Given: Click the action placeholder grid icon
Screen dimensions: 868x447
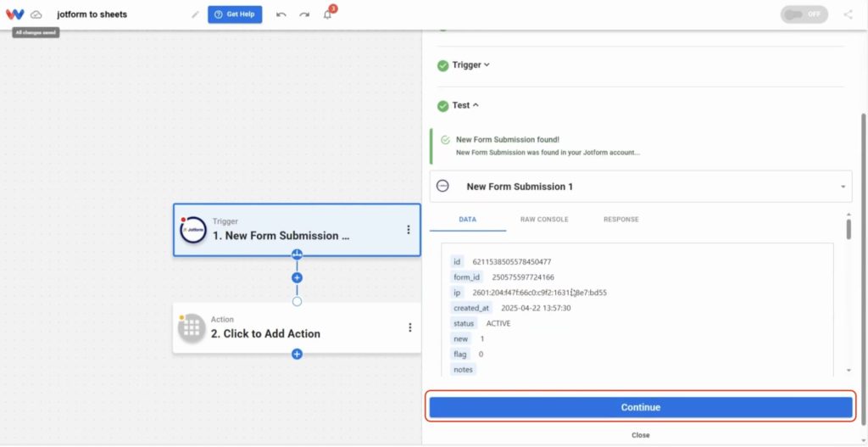Looking at the screenshot, I should point(192,328).
